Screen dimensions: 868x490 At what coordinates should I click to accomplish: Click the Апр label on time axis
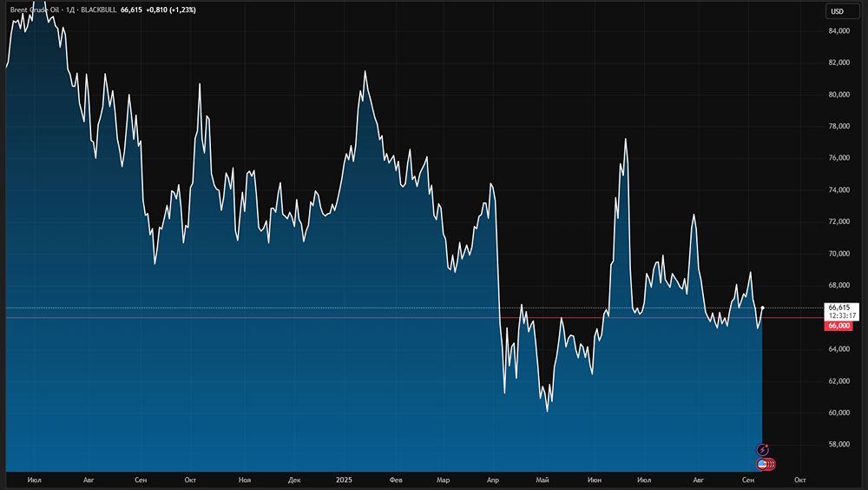click(493, 480)
